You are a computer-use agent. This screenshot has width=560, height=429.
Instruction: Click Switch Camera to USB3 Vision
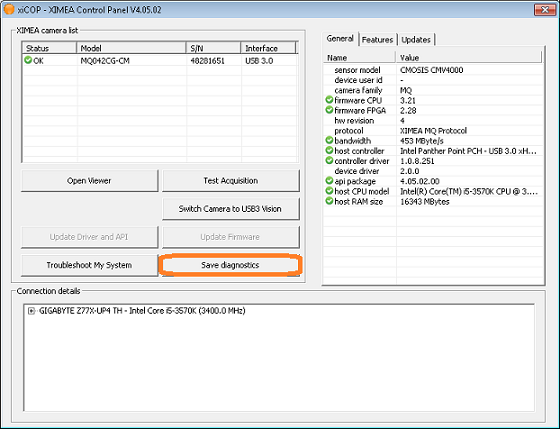click(231, 209)
